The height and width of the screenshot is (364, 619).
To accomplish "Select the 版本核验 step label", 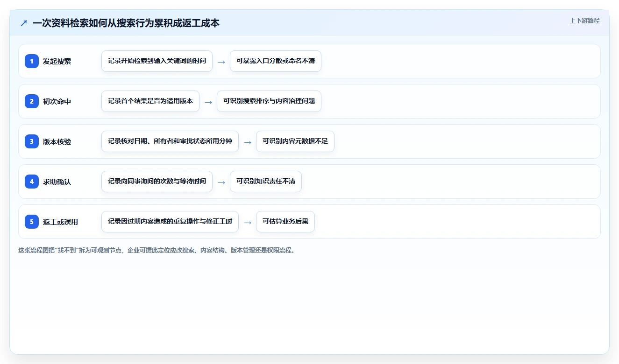I will coord(57,141).
